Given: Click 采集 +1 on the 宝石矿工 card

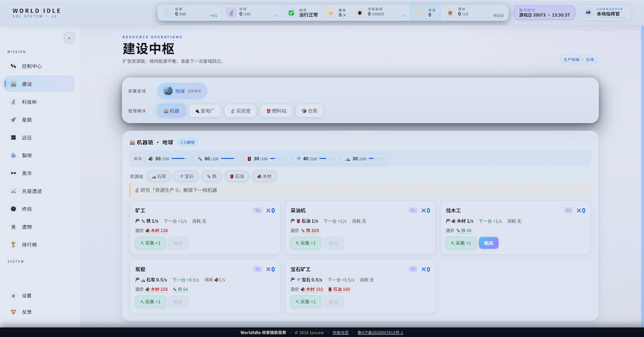Looking at the screenshot, I should [x=305, y=302].
